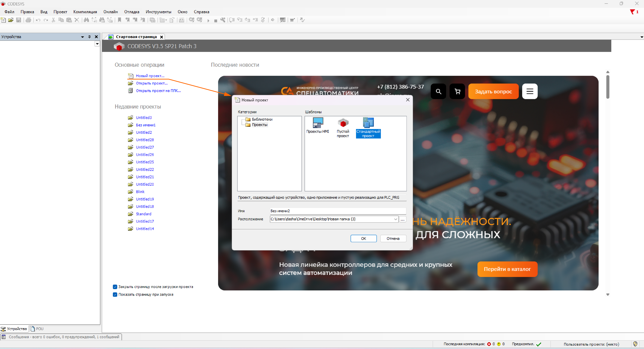This screenshot has height=349, width=644.
Task: Click the Задать вопрос button
Action: pos(493,91)
